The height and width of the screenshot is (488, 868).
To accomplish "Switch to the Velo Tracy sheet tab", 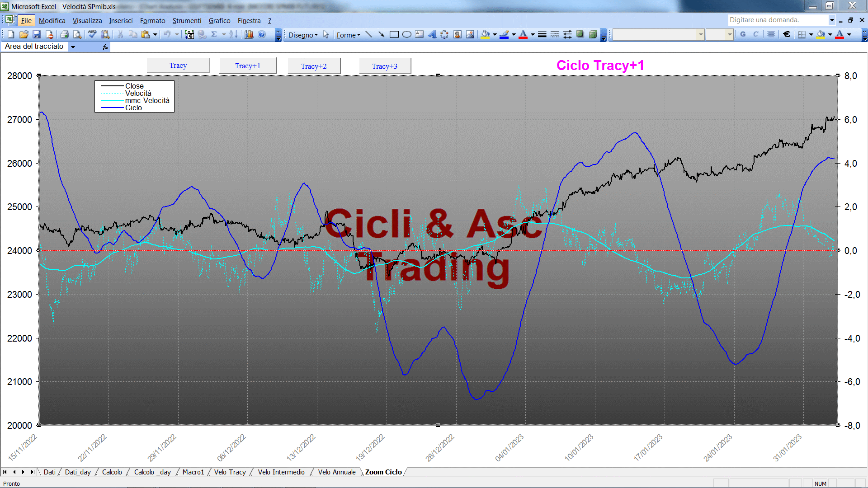I will (230, 472).
